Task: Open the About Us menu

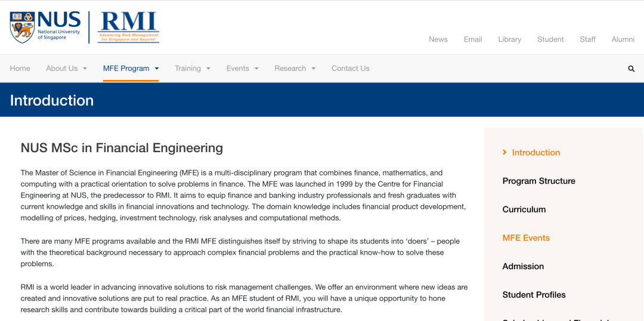Action: tap(61, 69)
